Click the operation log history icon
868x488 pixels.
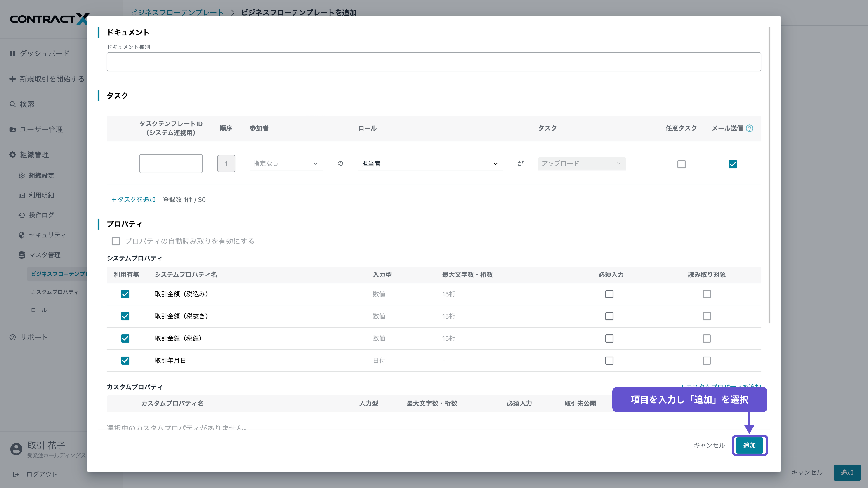(x=21, y=215)
